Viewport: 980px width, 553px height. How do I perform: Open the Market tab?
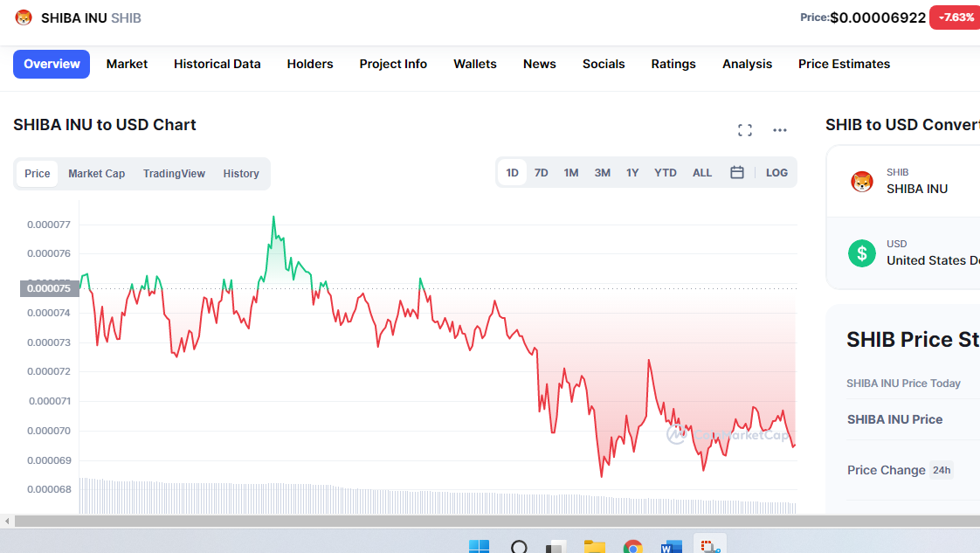click(127, 64)
